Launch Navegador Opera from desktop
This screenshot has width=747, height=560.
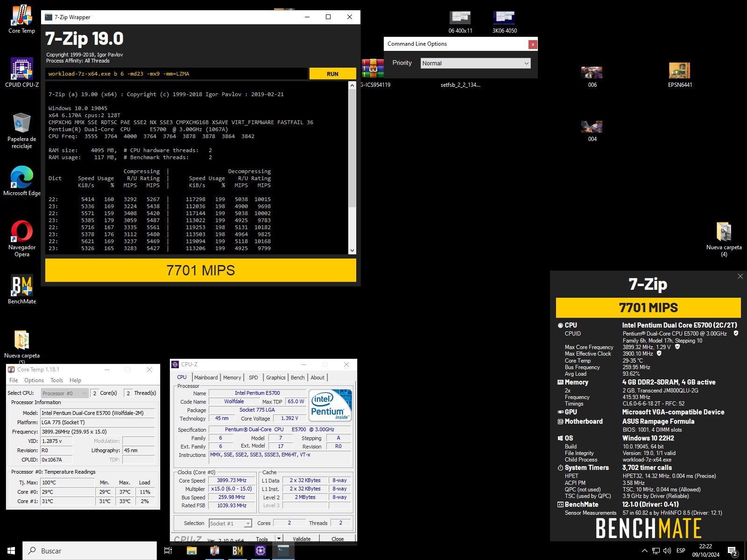(x=22, y=238)
